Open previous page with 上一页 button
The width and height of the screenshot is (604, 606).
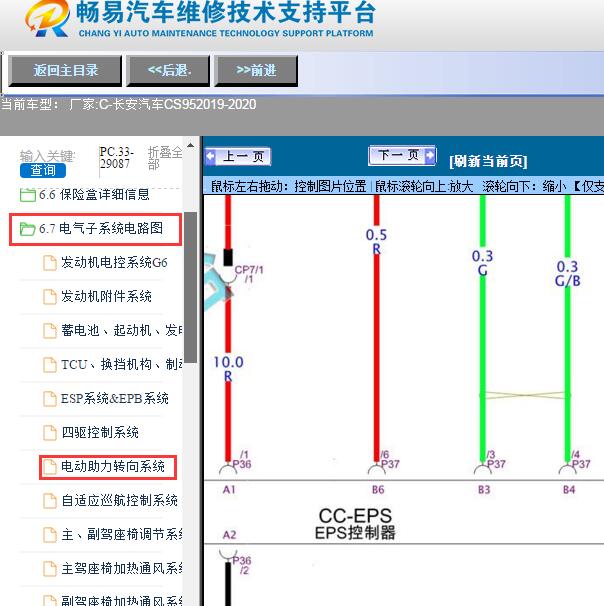point(238,157)
